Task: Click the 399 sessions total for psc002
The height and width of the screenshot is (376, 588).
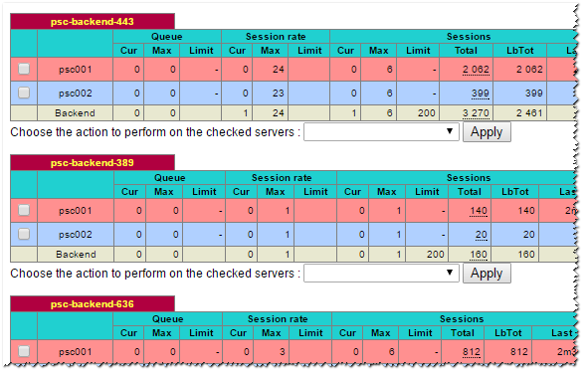Action: [x=480, y=94]
